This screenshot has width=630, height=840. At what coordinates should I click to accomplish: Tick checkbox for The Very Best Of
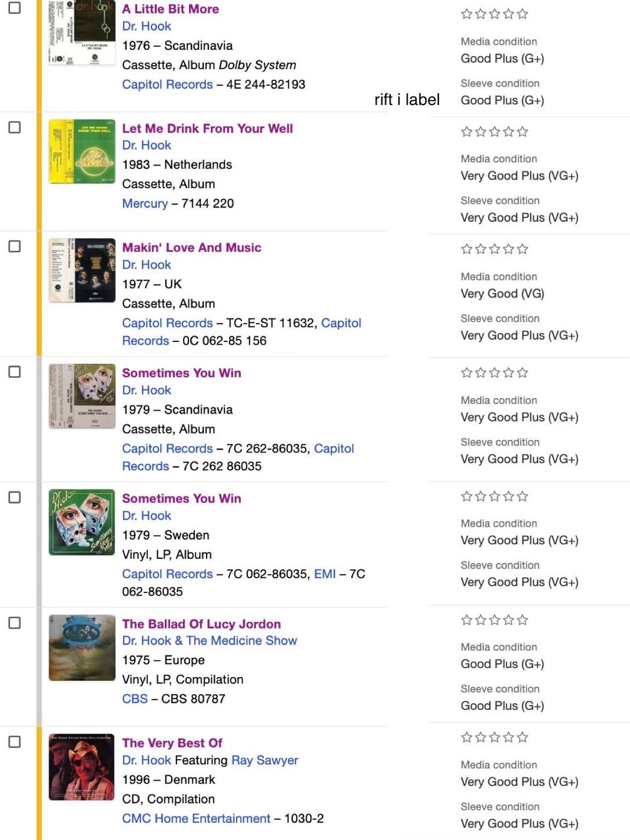pyautogui.click(x=14, y=741)
